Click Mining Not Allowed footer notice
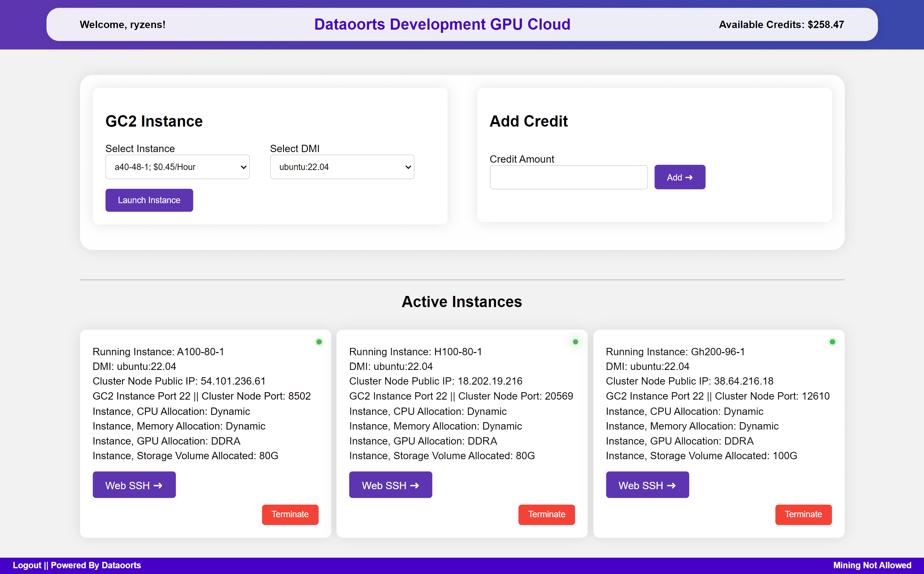The height and width of the screenshot is (574, 924). point(872,565)
